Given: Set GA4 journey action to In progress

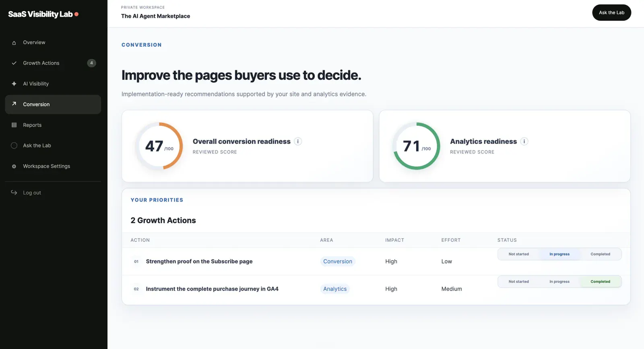Looking at the screenshot, I should tap(559, 282).
